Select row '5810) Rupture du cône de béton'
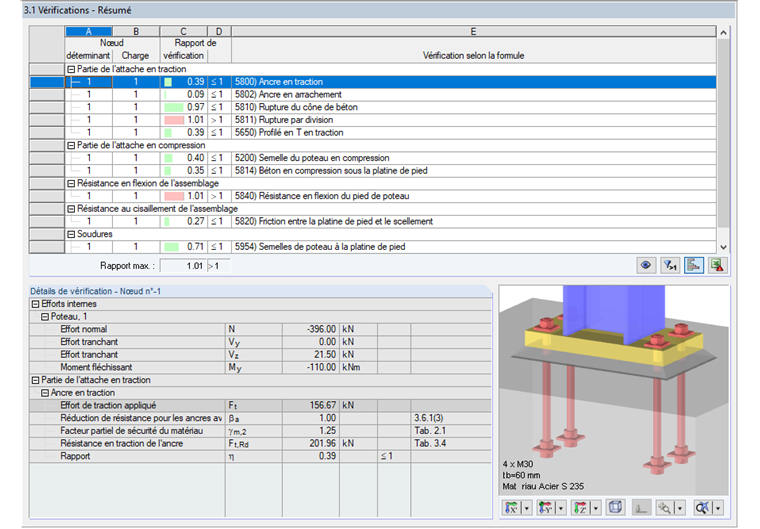The width and height of the screenshot is (760, 529). pos(373,107)
